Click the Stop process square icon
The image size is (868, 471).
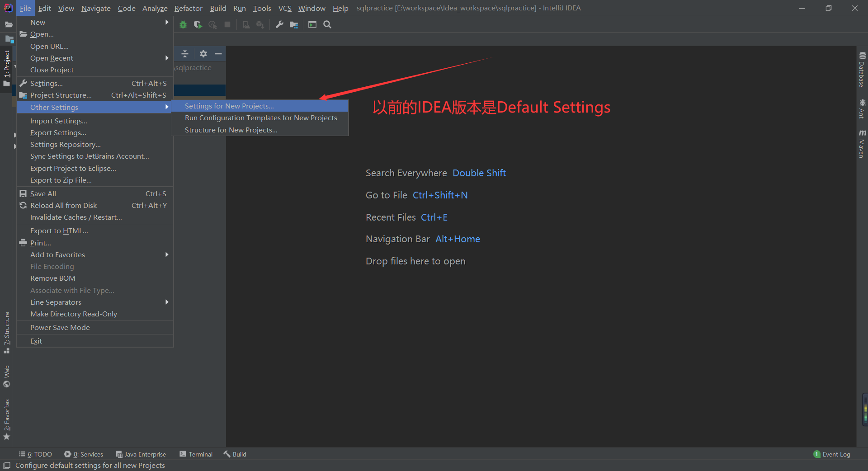tap(227, 25)
